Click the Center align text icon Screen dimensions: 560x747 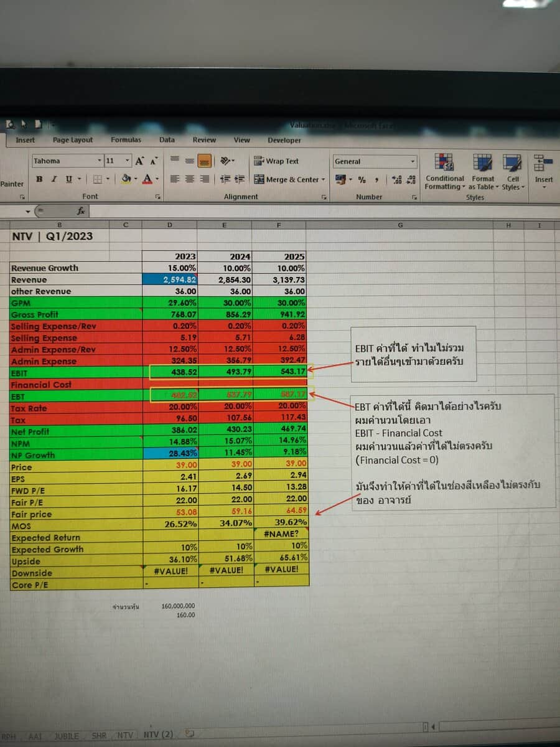[x=189, y=179]
